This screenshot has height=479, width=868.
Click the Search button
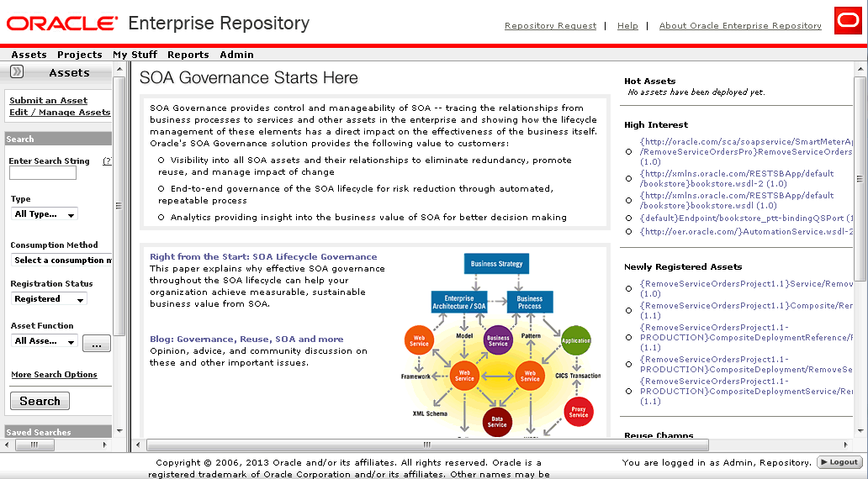40,401
